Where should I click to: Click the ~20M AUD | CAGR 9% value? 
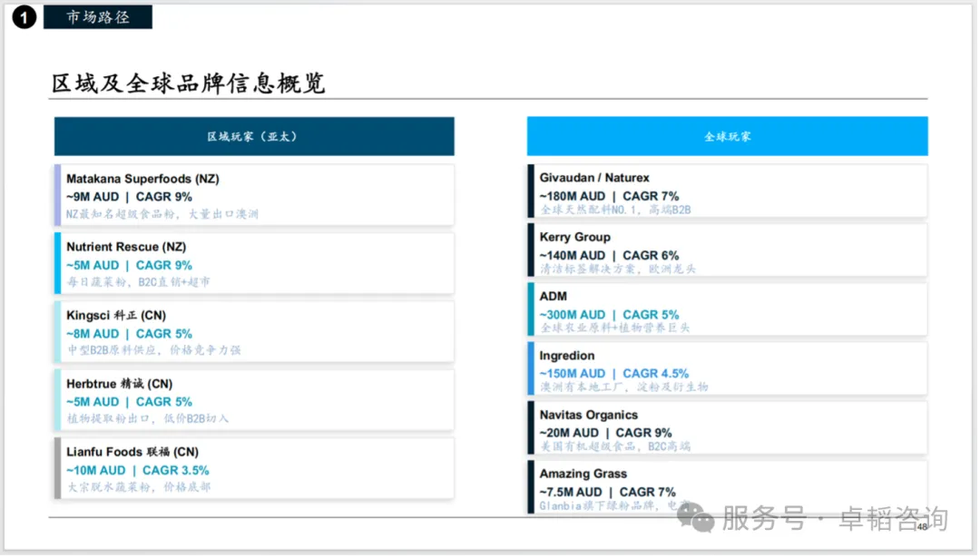click(605, 433)
